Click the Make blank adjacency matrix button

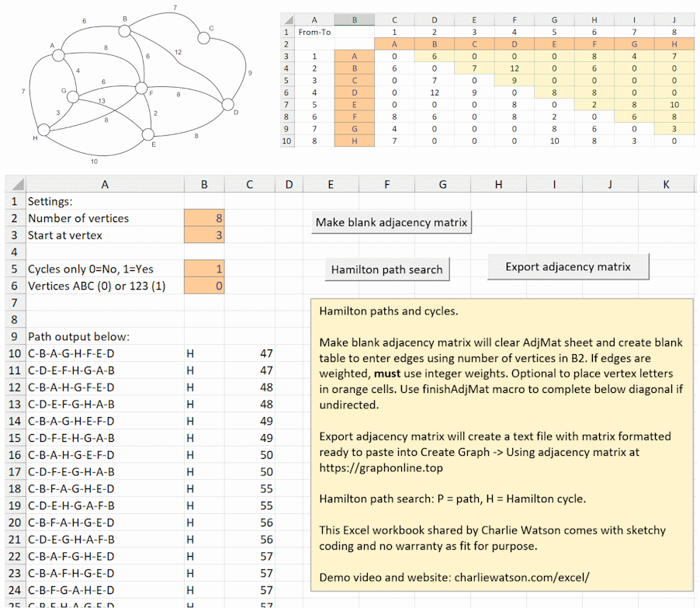pos(392,223)
